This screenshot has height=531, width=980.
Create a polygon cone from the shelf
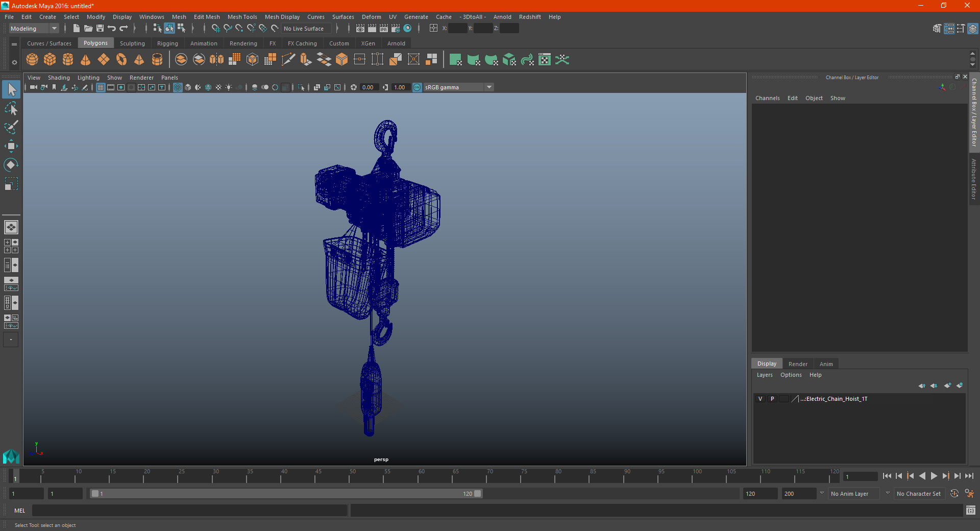pos(86,60)
